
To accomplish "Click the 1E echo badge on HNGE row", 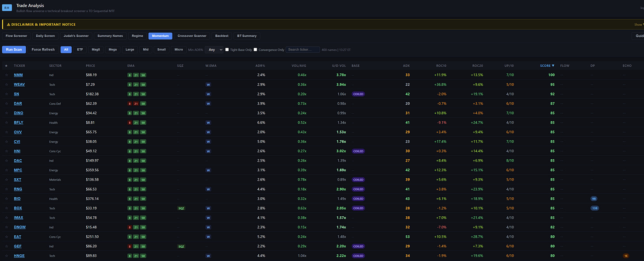I will 626,256.
